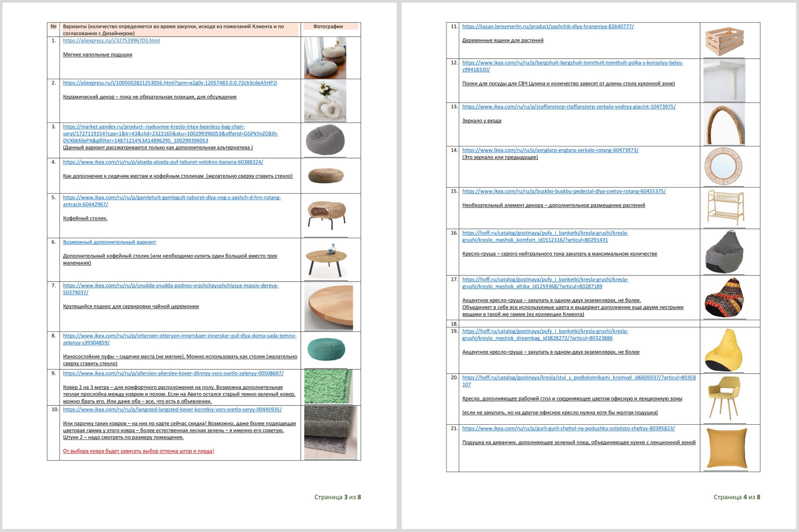Click the IKEA Bergshult shelf link
The width and height of the screenshot is (799, 532).
572,63
